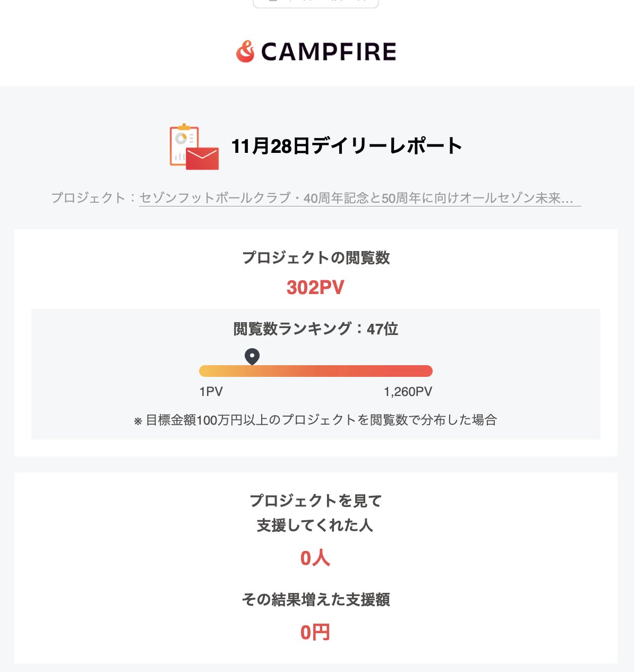The width and height of the screenshot is (636, 672).
Task: Select the 0円 support amount
Action: [316, 633]
